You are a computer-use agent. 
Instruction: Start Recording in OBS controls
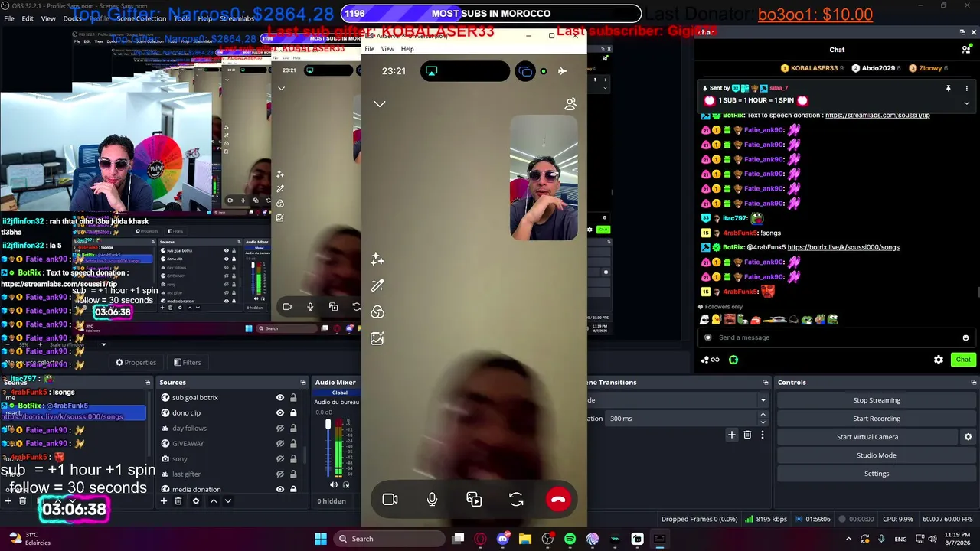coord(877,419)
